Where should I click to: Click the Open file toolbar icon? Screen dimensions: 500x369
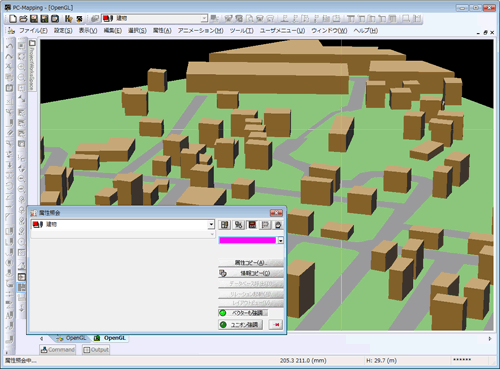(x=23, y=19)
